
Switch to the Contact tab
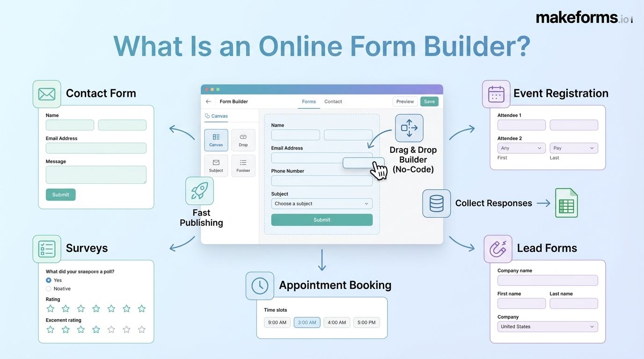[x=333, y=101]
